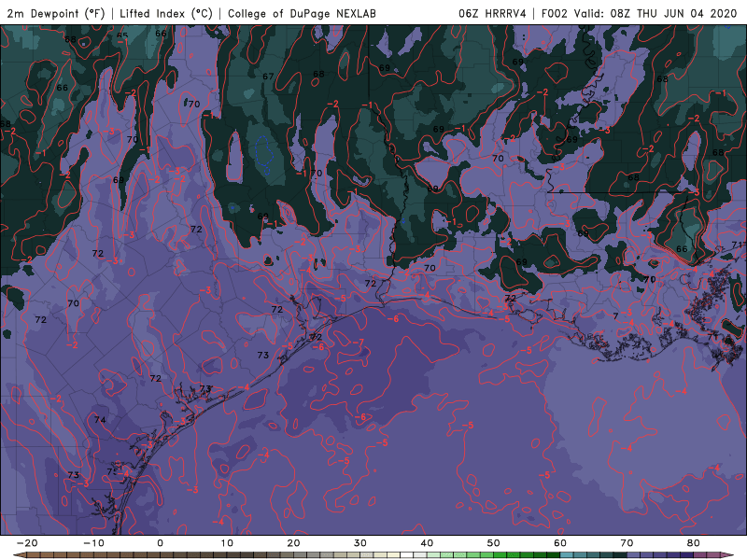Click the "50" color scale label
747x560 pixels.
494,543
